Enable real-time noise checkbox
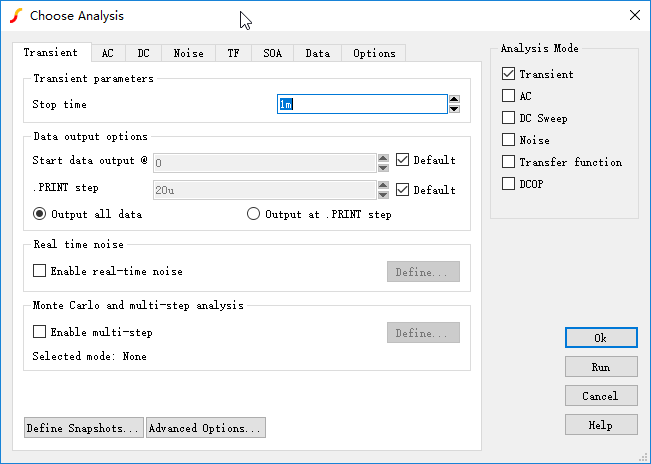This screenshot has height=464, width=651. point(39,271)
